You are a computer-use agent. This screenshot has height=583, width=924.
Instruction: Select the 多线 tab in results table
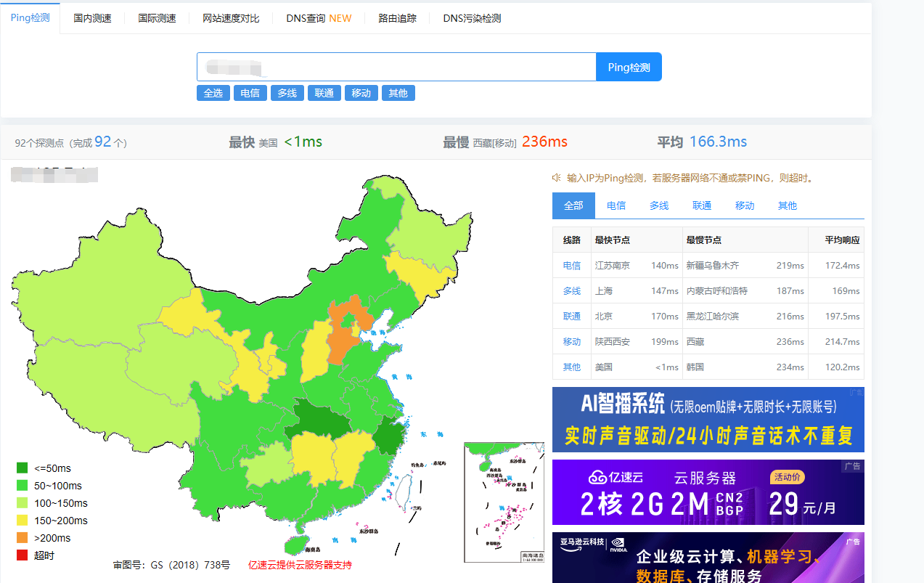659,205
